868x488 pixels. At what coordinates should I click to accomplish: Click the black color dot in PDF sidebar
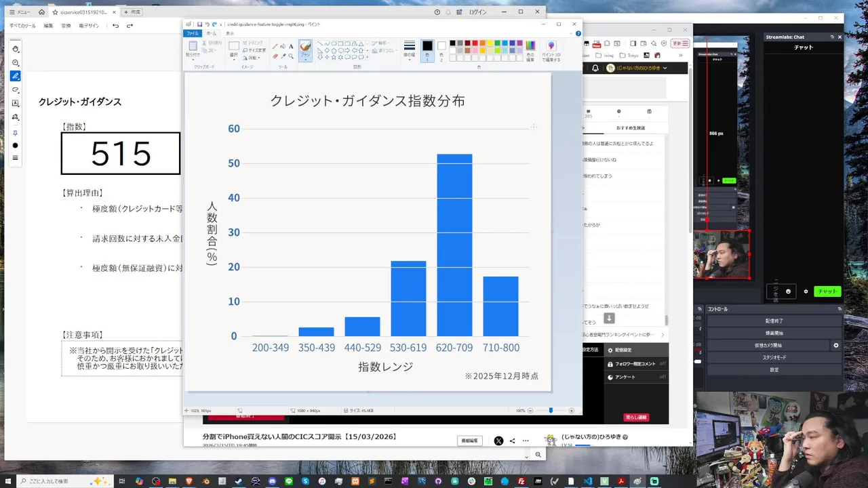pos(16,146)
